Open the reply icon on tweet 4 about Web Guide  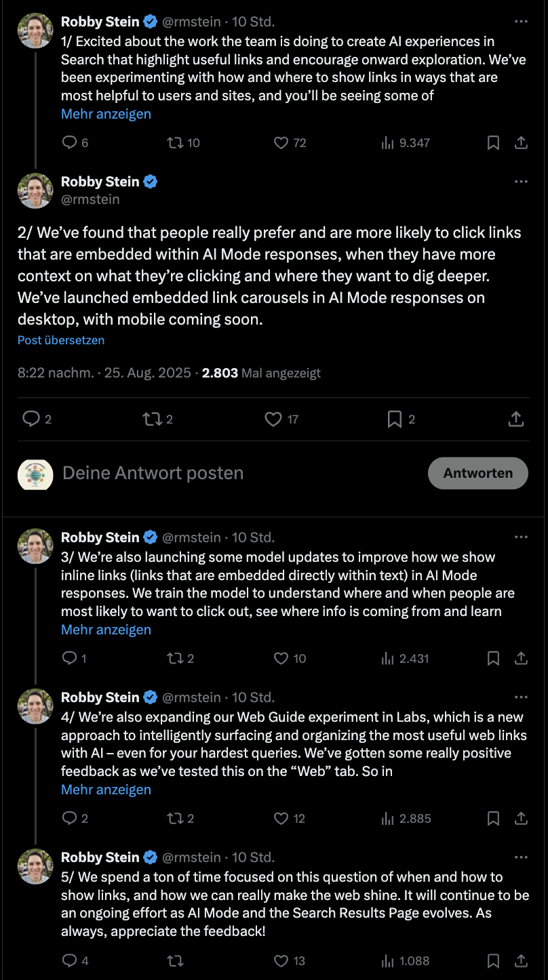(68, 818)
